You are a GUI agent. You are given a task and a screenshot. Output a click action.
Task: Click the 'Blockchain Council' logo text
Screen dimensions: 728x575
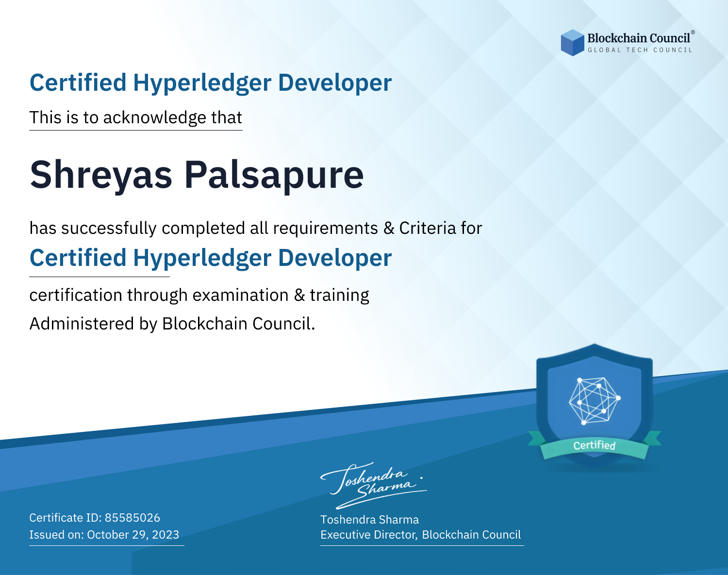click(641, 38)
